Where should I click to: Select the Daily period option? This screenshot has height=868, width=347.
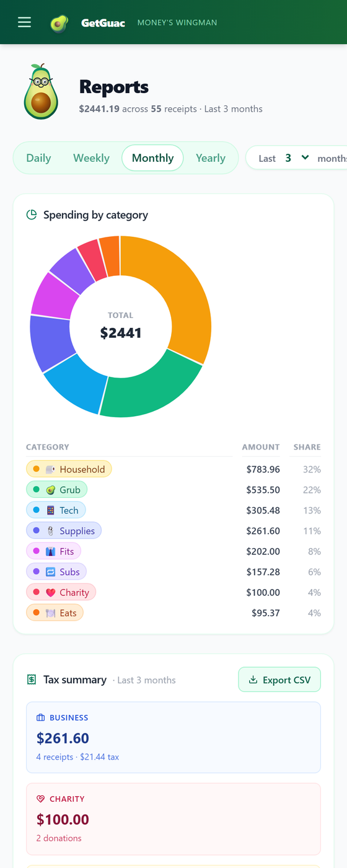coord(38,158)
